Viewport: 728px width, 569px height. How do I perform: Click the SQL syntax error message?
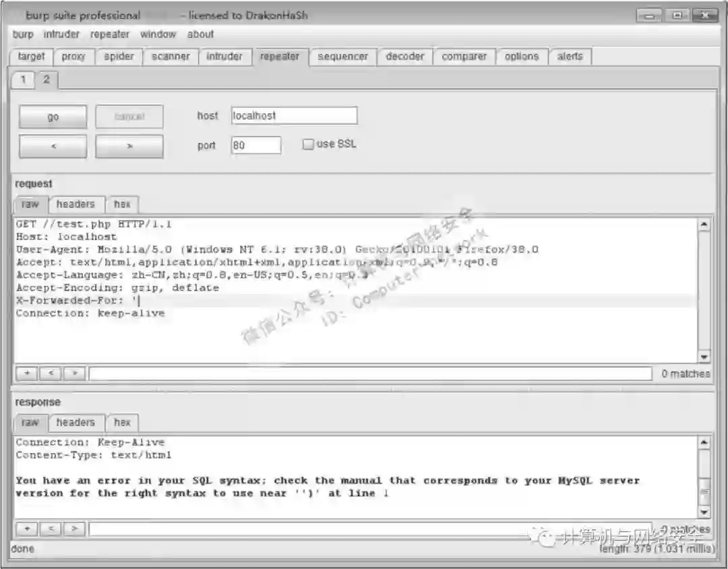pyautogui.click(x=328, y=487)
